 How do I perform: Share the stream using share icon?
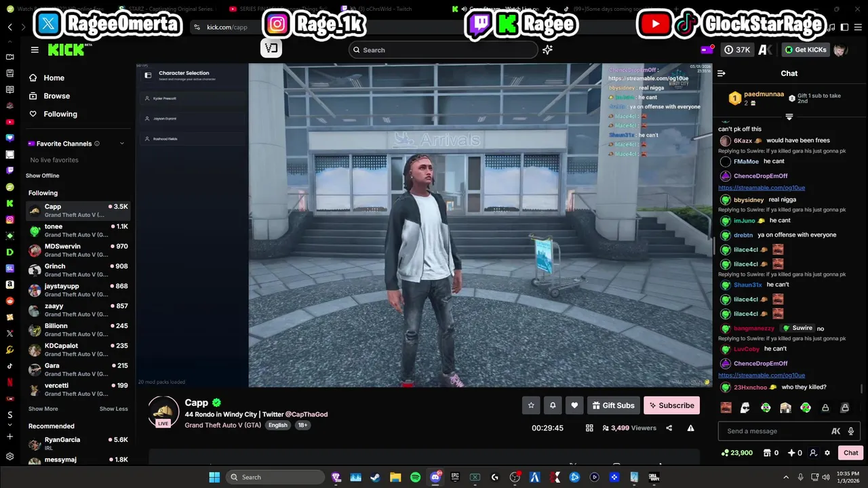coord(669,428)
